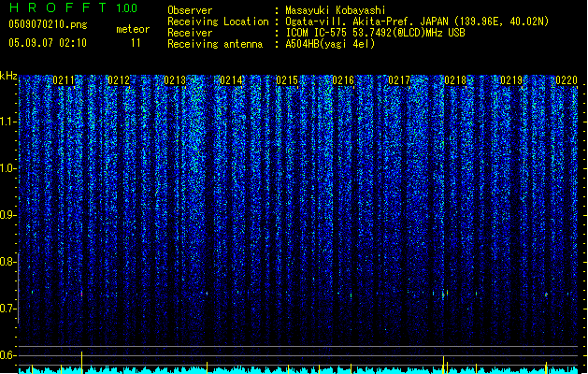Click the version number 1.0.0
Image resolution: width=588 pixels, height=374 pixels.
click(127, 8)
